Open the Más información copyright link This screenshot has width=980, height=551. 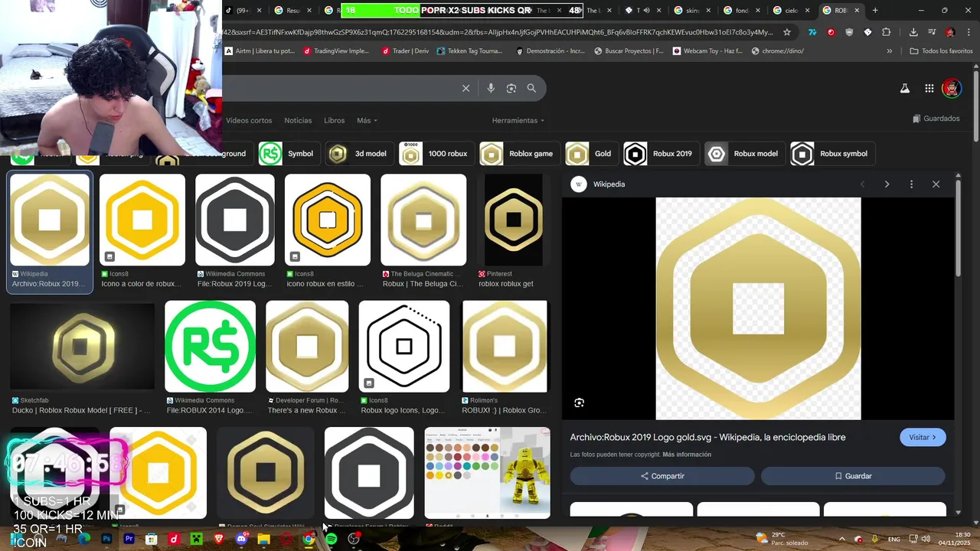687,455
